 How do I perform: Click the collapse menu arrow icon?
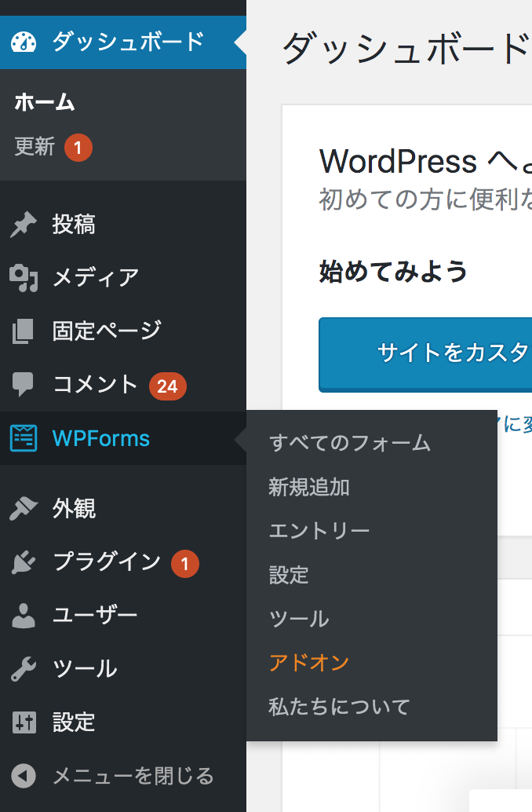click(24, 776)
